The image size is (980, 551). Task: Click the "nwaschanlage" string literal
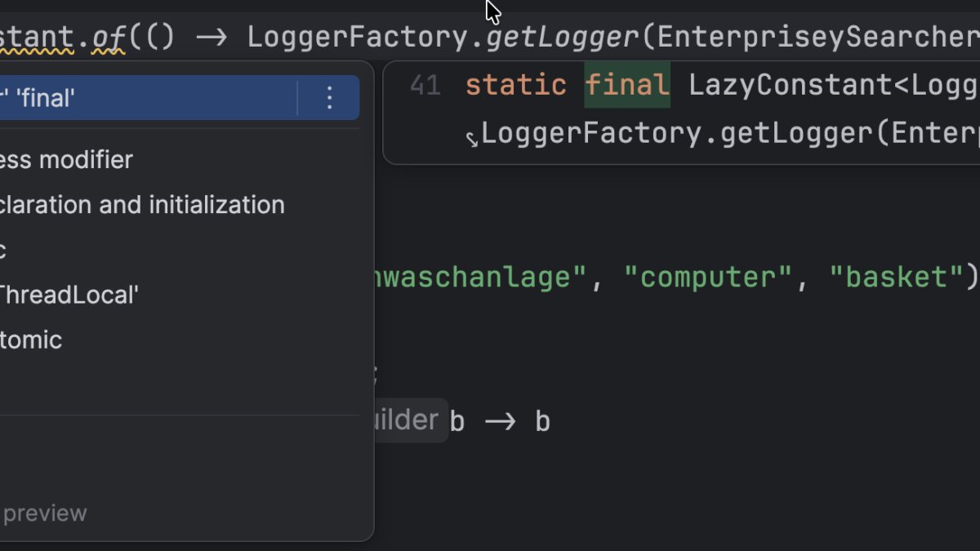(x=479, y=278)
